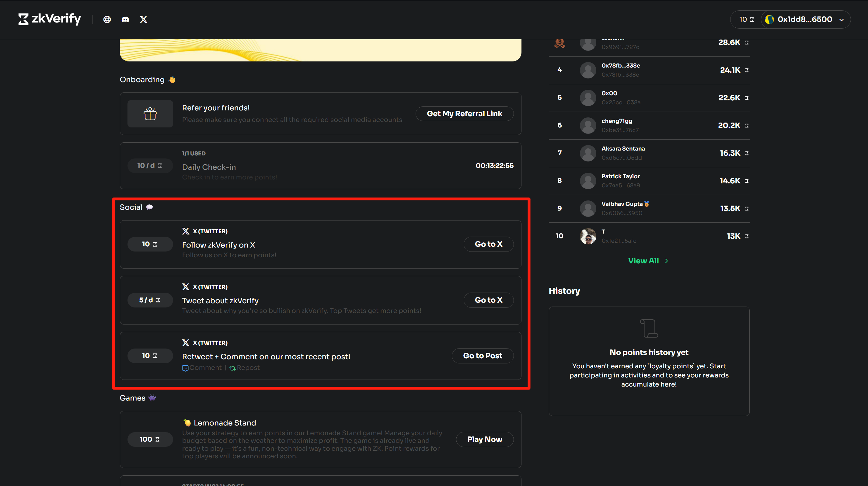Click the waving hand icon beside Onboarding
Viewport: 868px width, 486px height.
pyautogui.click(x=172, y=79)
